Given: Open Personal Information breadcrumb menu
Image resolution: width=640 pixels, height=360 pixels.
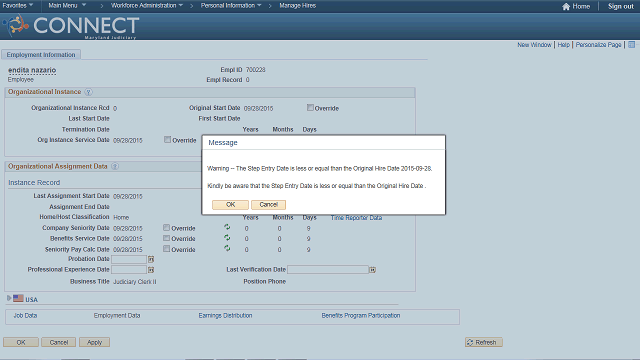Looking at the screenshot, I should (x=231, y=6).
